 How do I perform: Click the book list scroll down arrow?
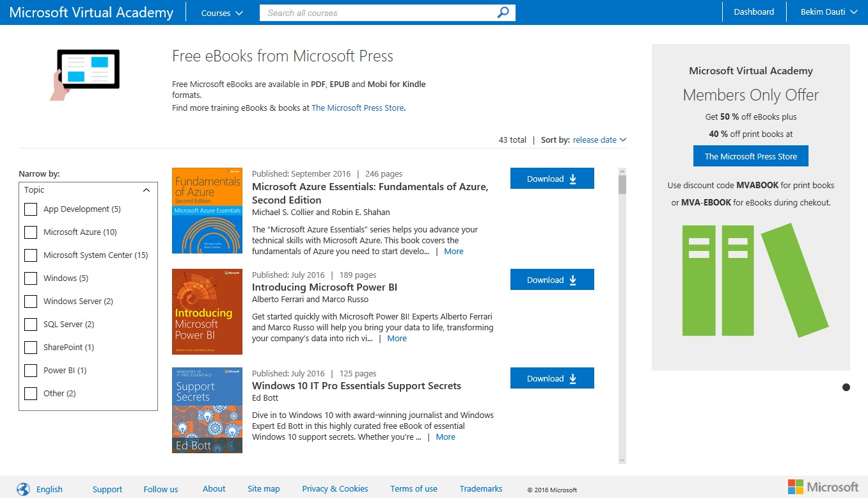[x=622, y=460]
